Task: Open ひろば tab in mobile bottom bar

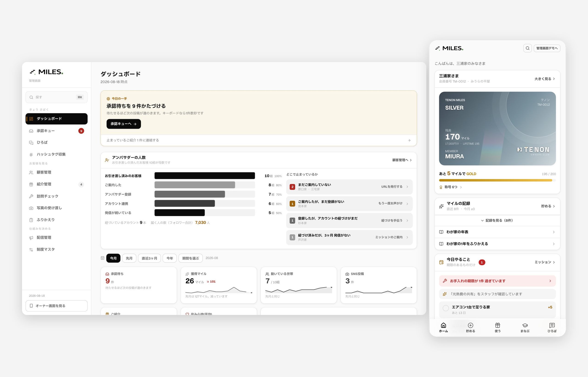Action: [x=552, y=328]
